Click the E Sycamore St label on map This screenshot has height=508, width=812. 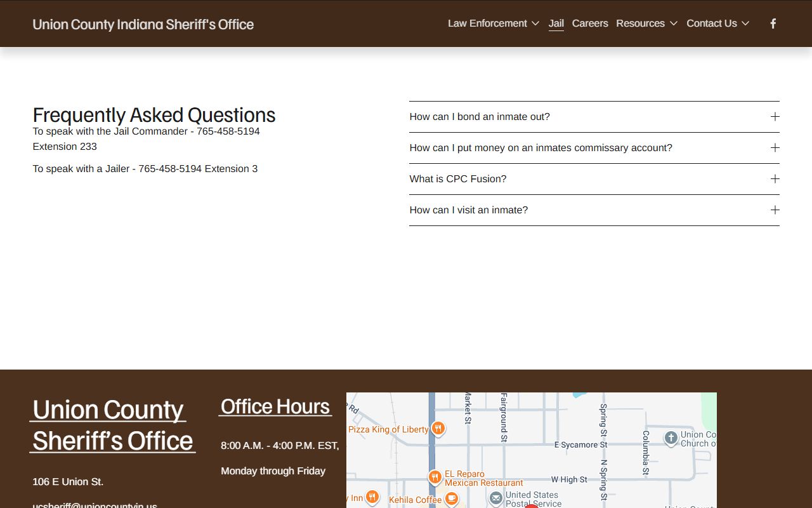pyautogui.click(x=580, y=445)
